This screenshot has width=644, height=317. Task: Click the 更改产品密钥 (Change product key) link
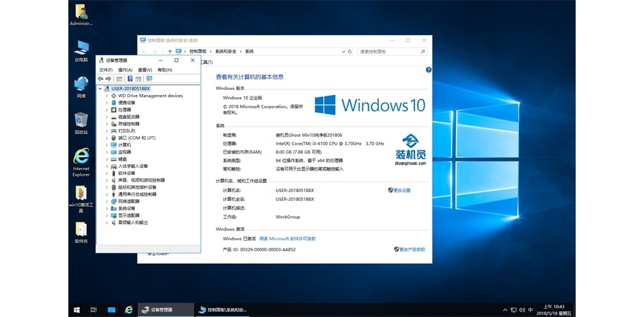point(411,249)
